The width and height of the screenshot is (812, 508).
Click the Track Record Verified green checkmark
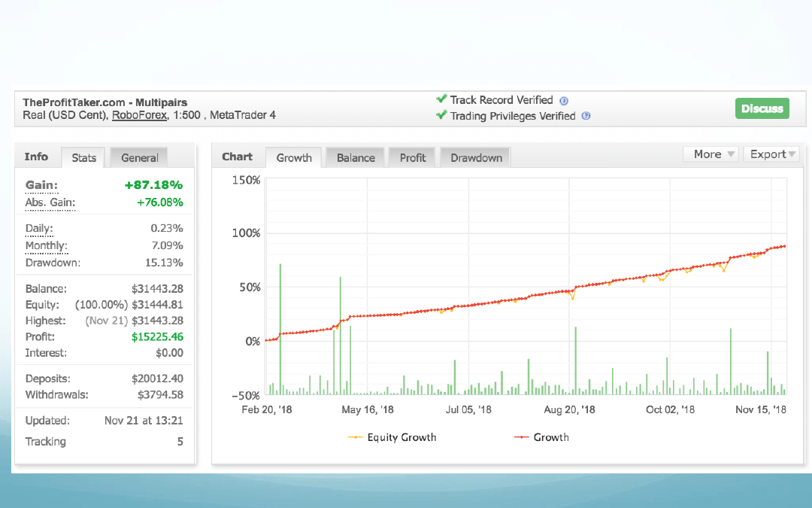pos(441,99)
